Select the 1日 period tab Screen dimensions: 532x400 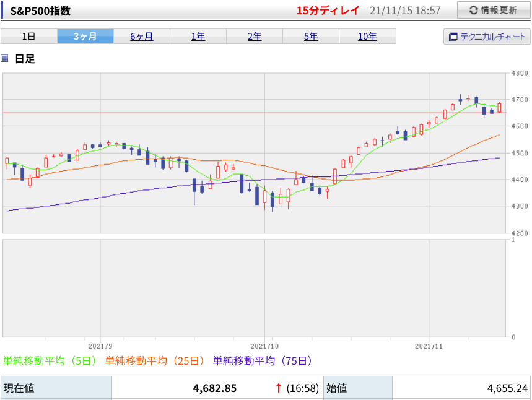pyautogui.click(x=29, y=37)
